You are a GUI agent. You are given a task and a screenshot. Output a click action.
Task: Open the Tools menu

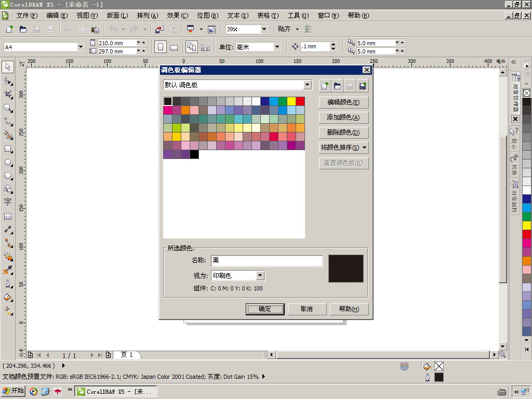(x=298, y=16)
